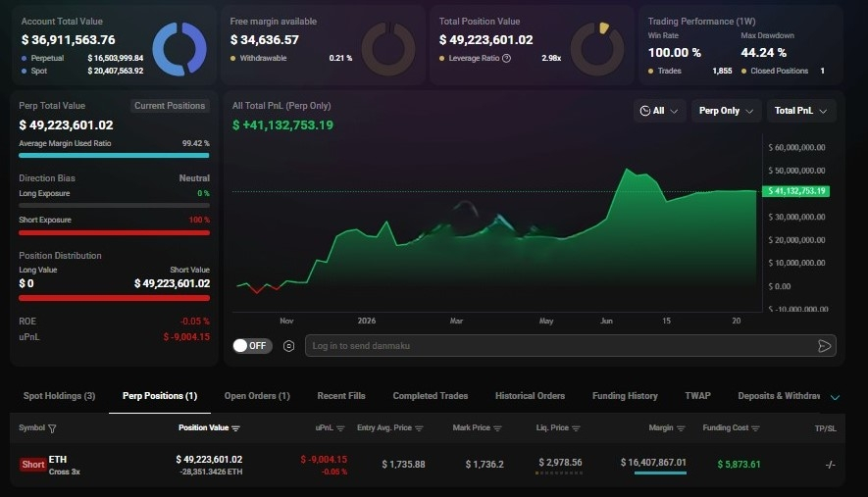Click the Long Exposure gray bar
The height and width of the screenshot is (497, 868).
click(x=114, y=205)
